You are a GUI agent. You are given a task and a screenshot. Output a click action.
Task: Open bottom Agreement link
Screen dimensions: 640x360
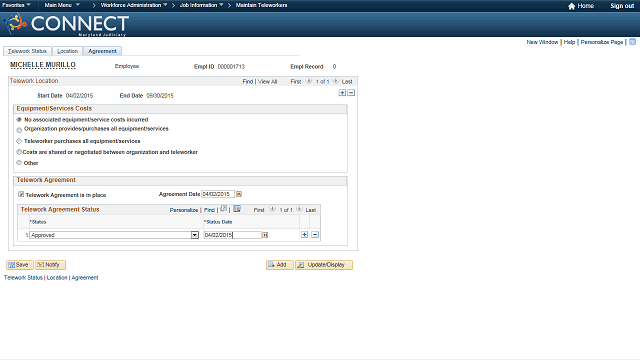pos(85,278)
